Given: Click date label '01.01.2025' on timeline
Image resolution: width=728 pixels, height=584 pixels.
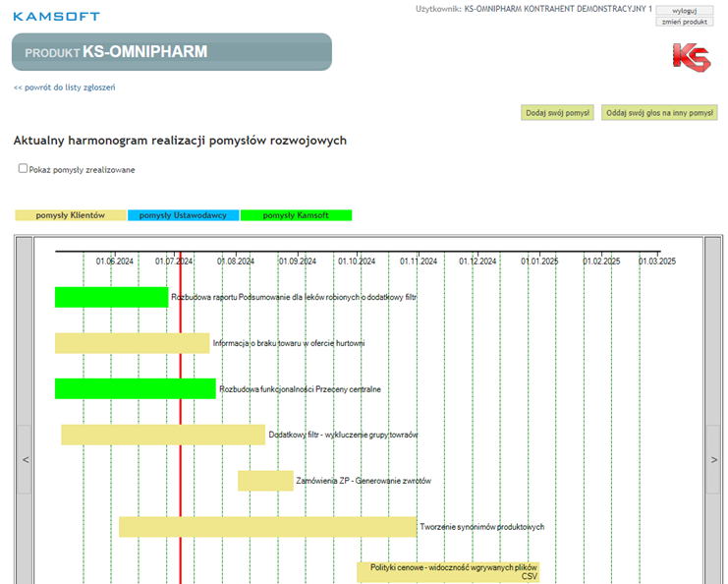Looking at the screenshot, I should [539, 262].
